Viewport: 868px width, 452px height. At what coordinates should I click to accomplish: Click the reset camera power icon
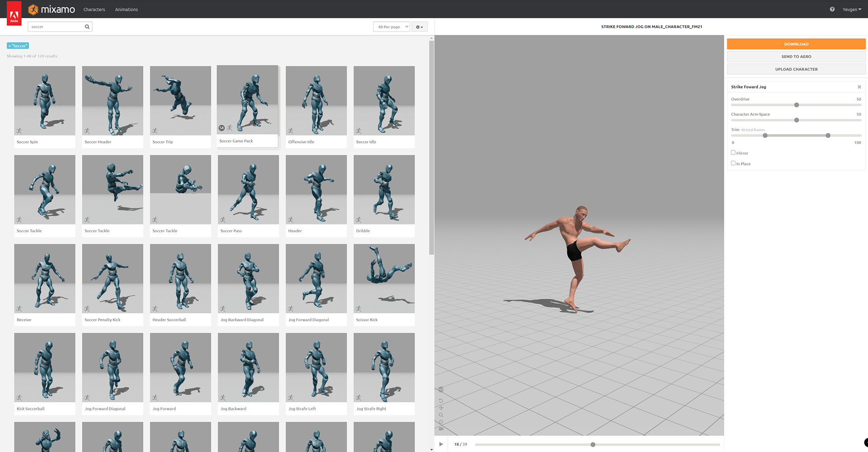tap(441, 422)
